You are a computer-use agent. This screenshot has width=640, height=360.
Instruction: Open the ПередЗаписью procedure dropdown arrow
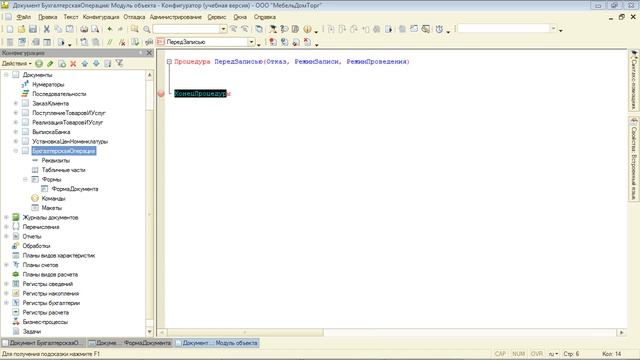[251, 42]
